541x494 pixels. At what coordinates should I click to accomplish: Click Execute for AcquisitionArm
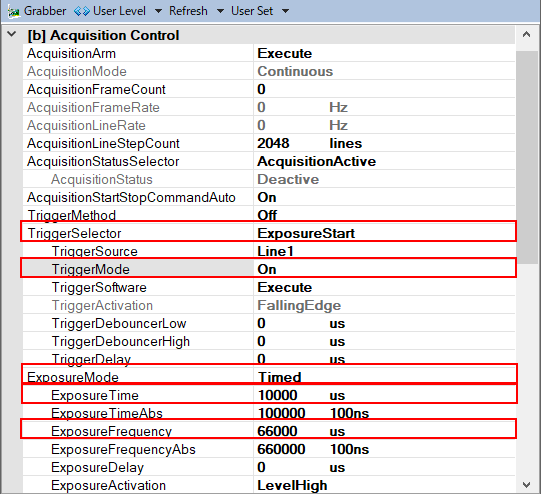[285, 53]
